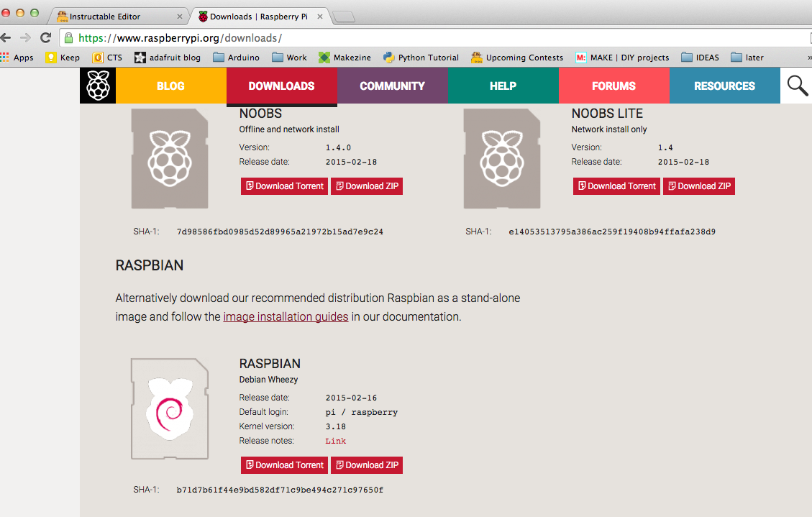Open the Makezine bookmark

[x=345, y=58]
